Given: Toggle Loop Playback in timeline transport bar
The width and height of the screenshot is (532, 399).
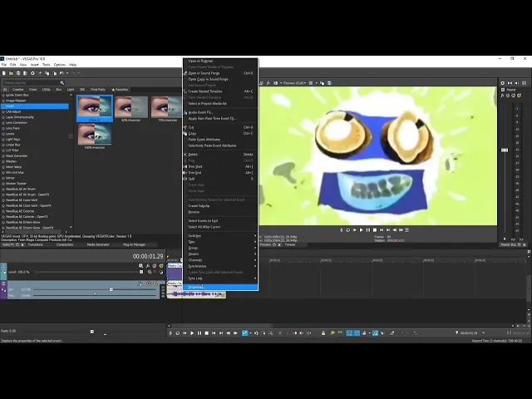Looking at the screenshot, I should point(177,333).
